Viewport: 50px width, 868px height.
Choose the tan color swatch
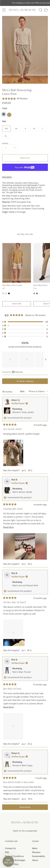pyautogui.click(x=9, y=115)
